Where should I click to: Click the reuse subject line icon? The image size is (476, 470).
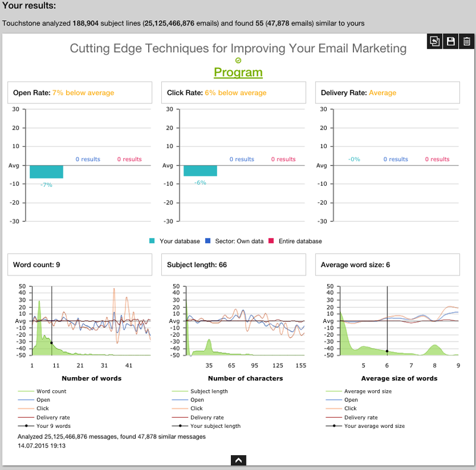tap(434, 41)
